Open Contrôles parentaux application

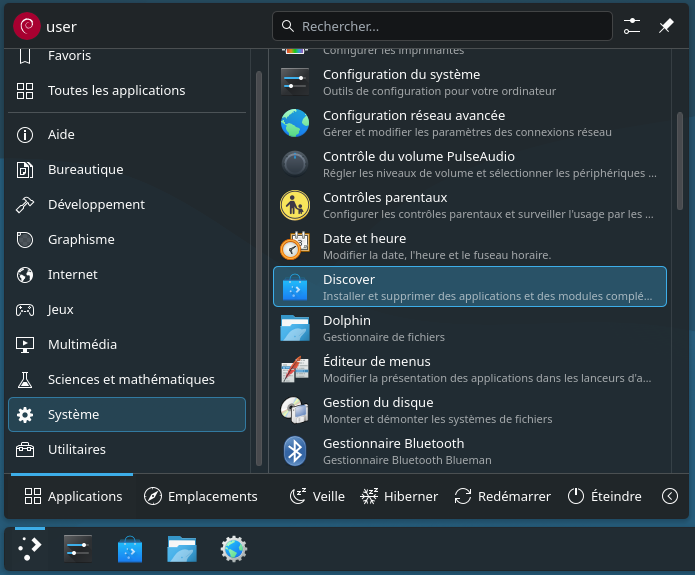pos(469,205)
